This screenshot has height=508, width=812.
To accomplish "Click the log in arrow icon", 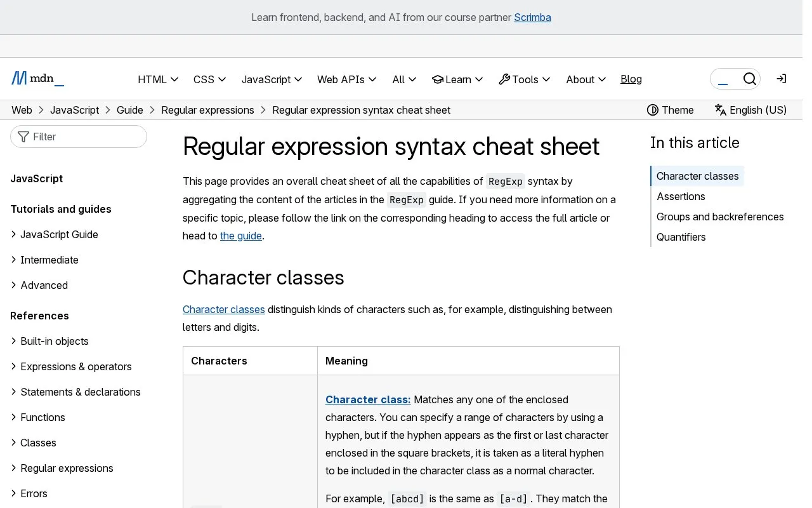I will [782, 79].
